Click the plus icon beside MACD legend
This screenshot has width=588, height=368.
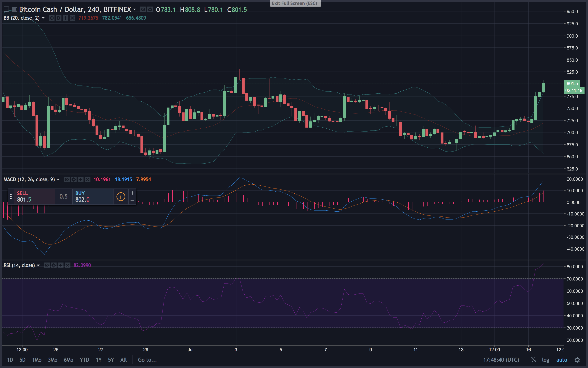(x=80, y=179)
